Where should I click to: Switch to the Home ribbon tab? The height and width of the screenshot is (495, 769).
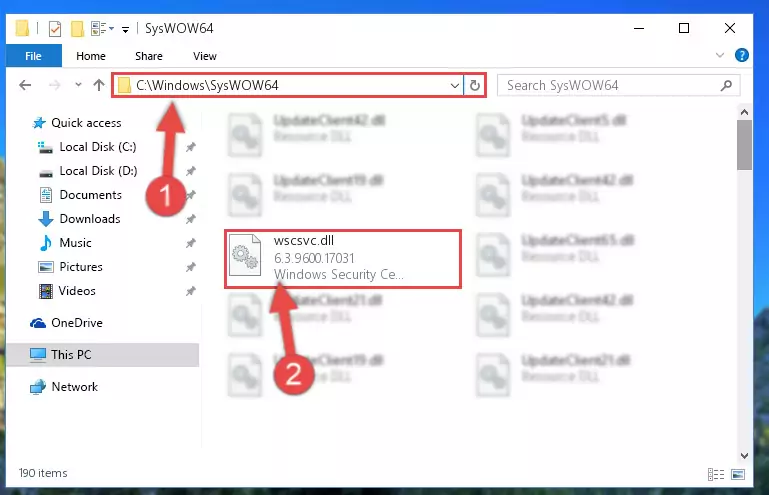(x=91, y=56)
